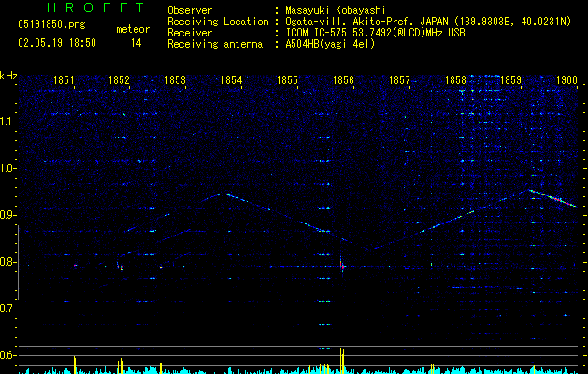Viewport: 588px width, 374px height.
Task: Click the Receiver label
Action: [190, 33]
